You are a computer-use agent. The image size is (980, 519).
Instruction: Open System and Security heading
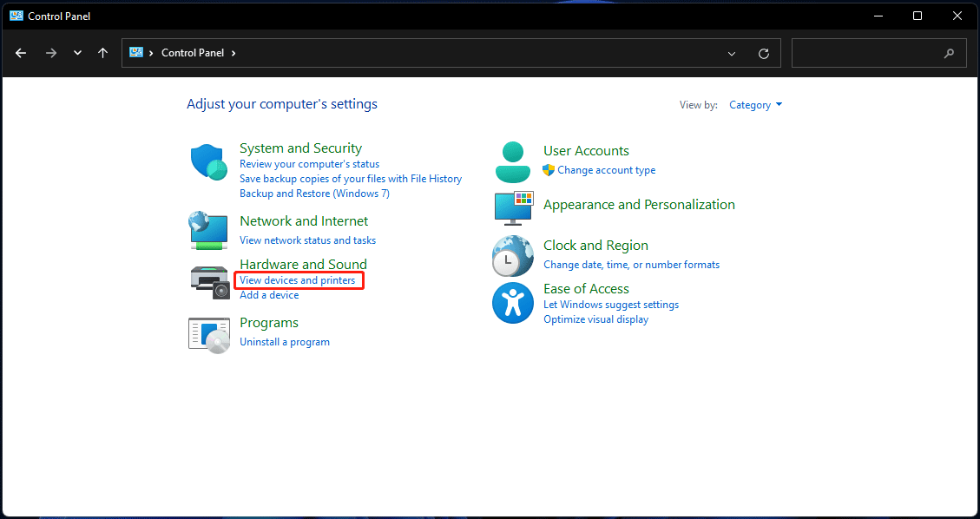300,148
